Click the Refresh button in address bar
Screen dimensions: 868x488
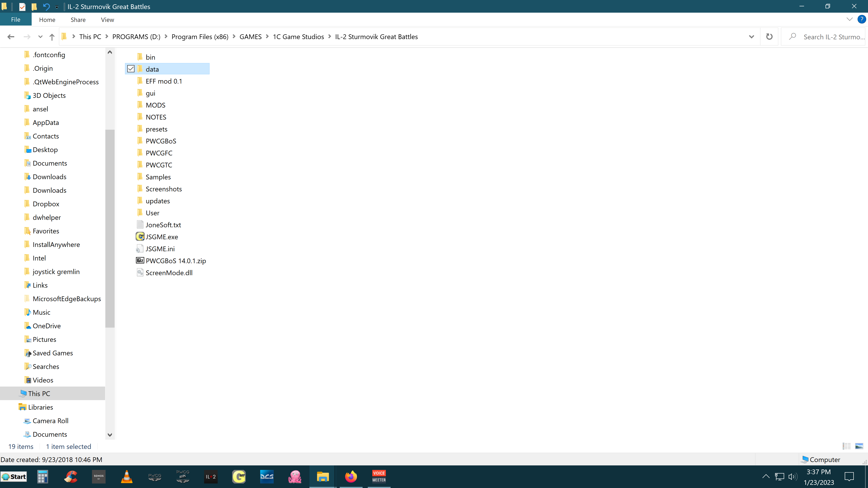pos(769,37)
